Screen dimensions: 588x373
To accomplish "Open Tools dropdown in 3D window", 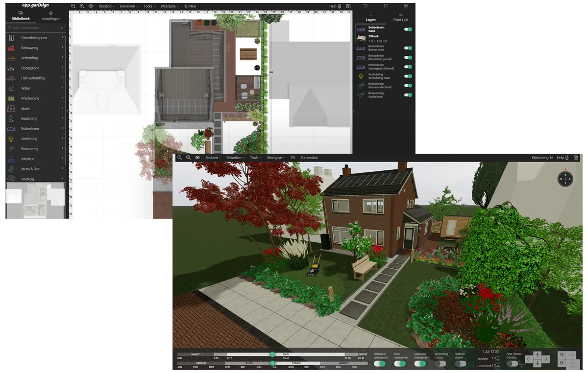I will [255, 158].
